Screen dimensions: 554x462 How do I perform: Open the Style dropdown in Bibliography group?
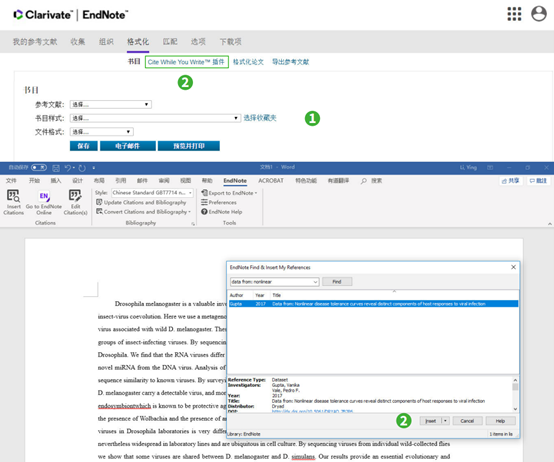click(152, 193)
